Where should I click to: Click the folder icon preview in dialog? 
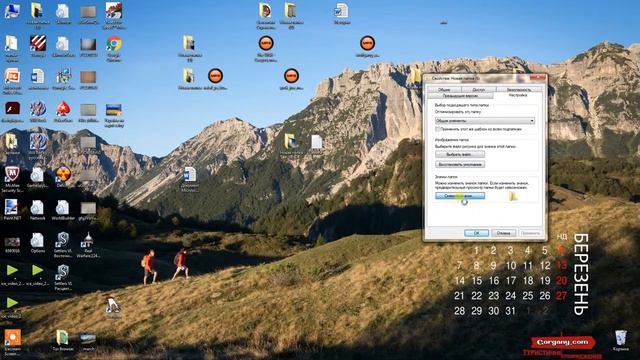point(513,196)
